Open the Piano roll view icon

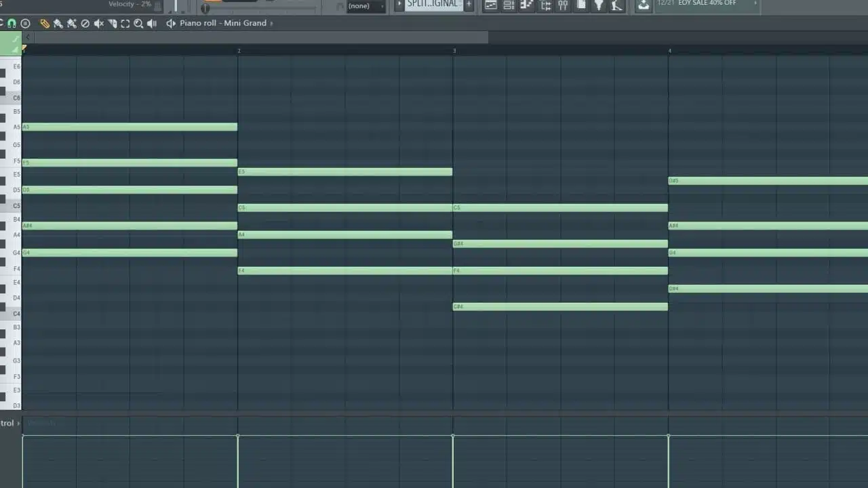526,5
